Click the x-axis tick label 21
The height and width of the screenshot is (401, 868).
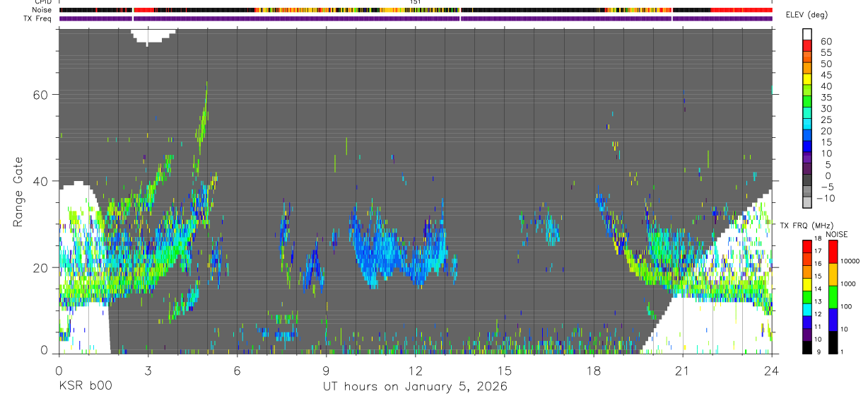(x=683, y=370)
